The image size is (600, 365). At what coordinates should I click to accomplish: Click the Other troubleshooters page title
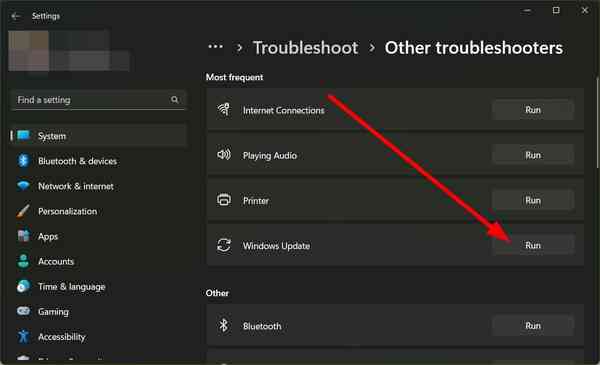(x=474, y=48)
